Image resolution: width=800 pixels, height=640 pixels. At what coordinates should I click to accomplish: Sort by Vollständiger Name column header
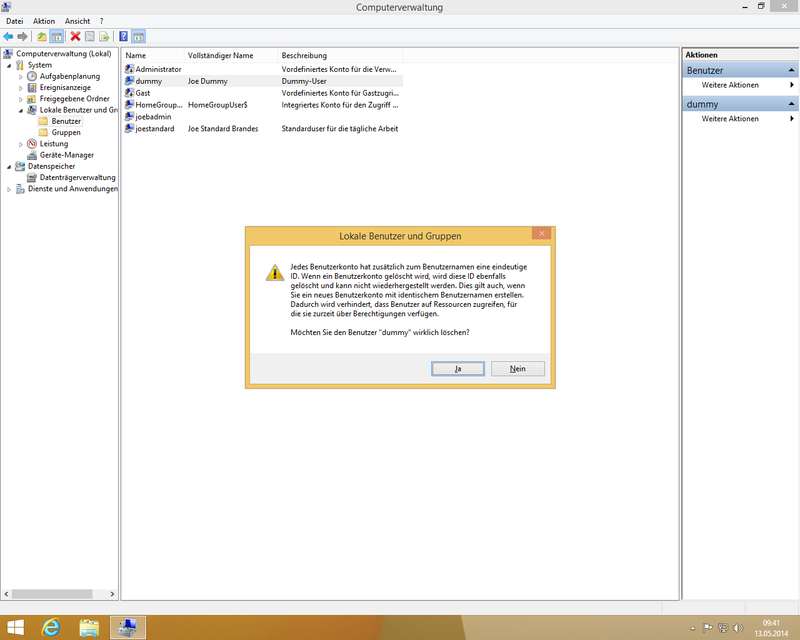231,55
